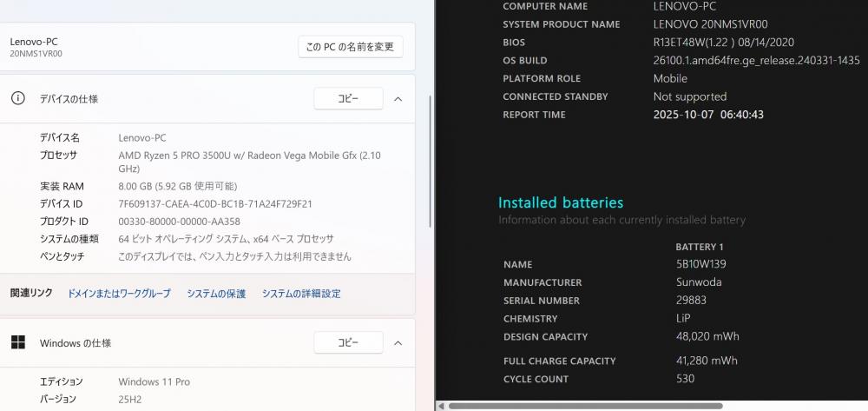Click the Windows 11 Pro edition text

tap(154, 381)
